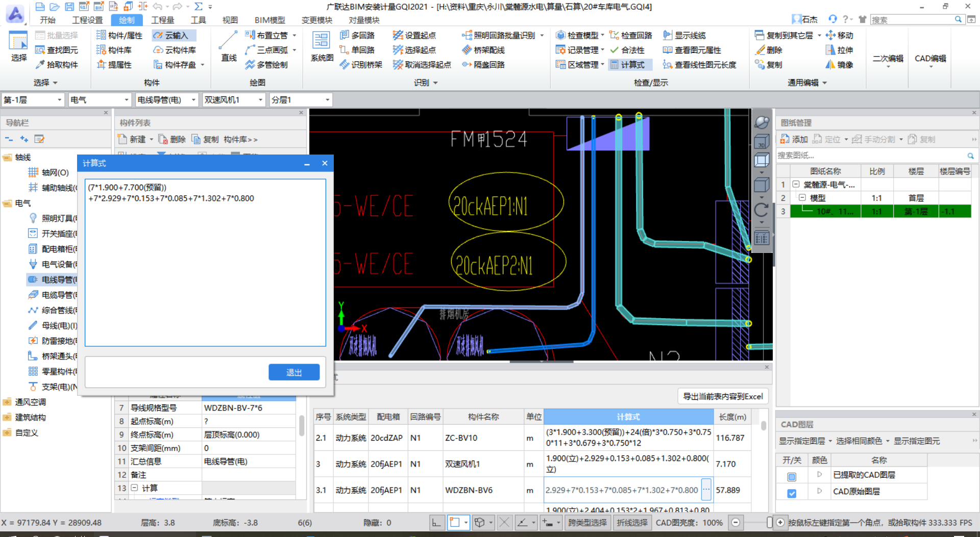Toggle 折线选择 option
980x537 pixels.
click(x=632, y=523)
